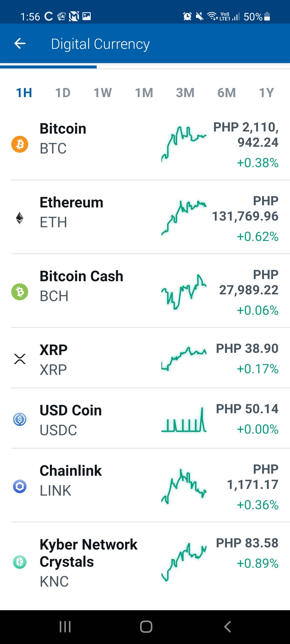Image resolution: width=290 pixels, height=644 pixels.
Task: Tap the green Bitcoin Cash icon
Action: 20,292
